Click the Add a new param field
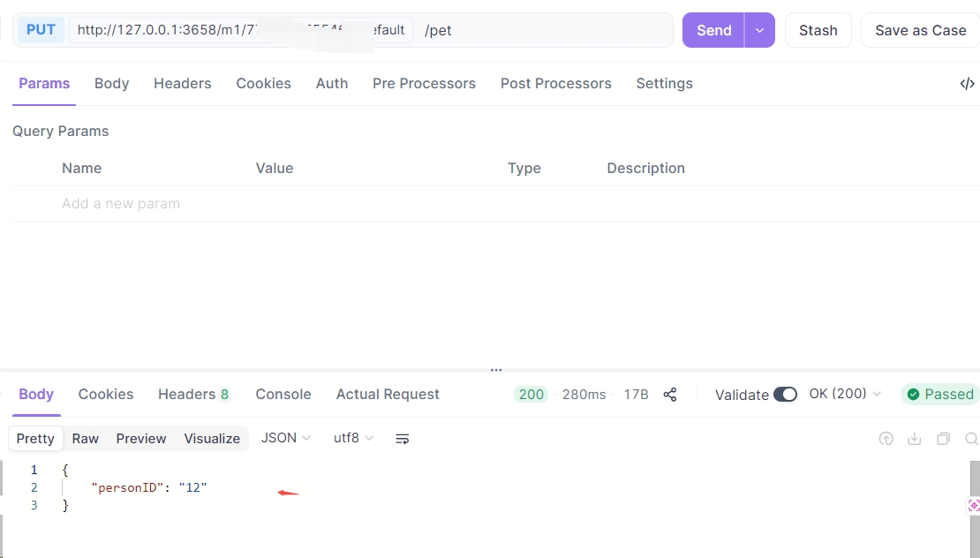This screenshot has width=980, height=558. pyautogui.click(x=121, y=204)
